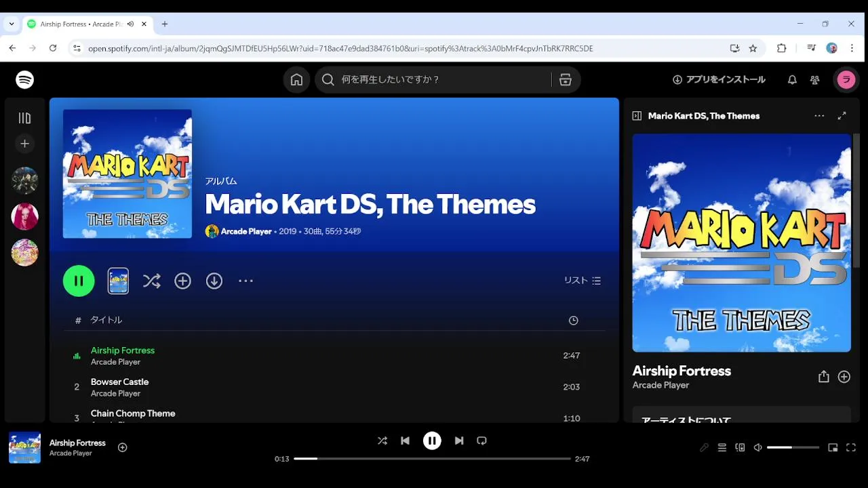Click the address bar URL
Viewport: 868px width, 488px height.
click(x=340, y=49)
